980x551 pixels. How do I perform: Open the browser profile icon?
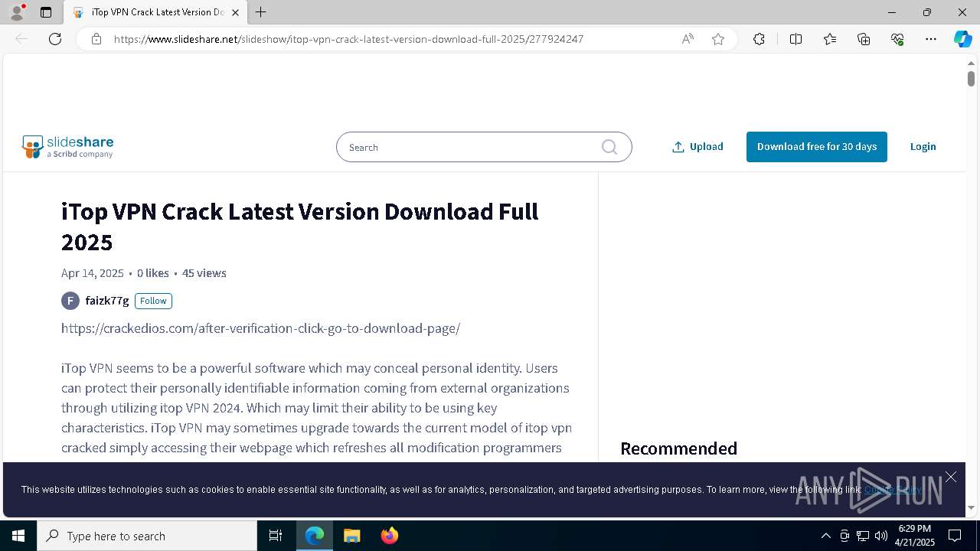pos(17,11)
